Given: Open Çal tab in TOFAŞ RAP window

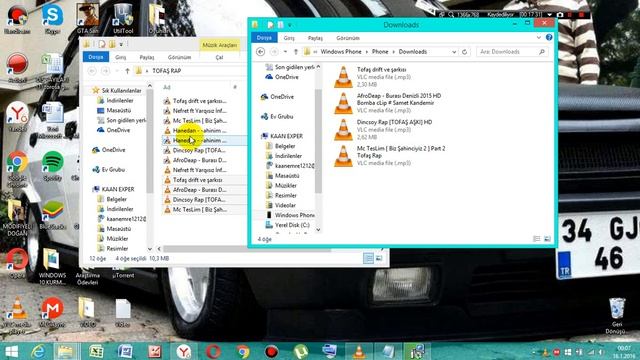Looking at the screenshot, I should 220,58.
